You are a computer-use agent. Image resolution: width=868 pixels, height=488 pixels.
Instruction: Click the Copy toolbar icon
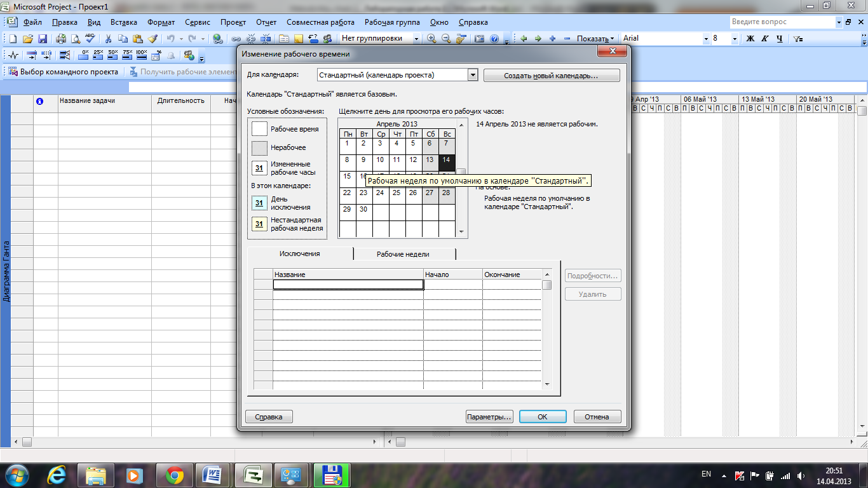123,39
